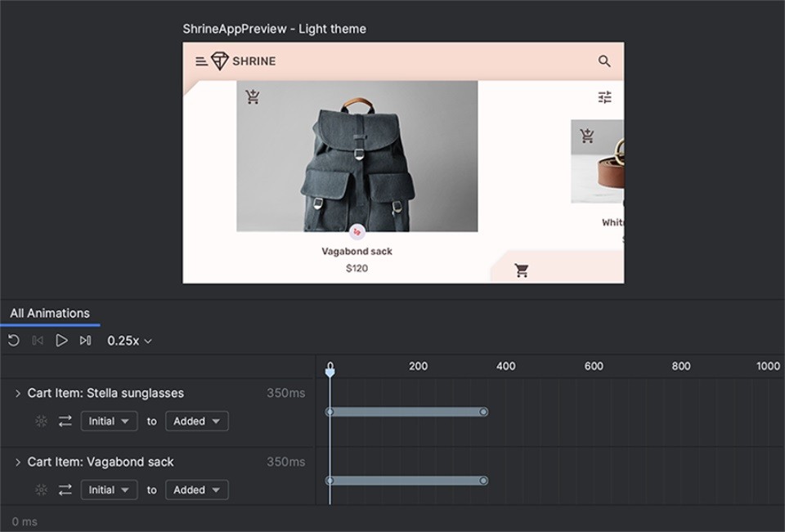This screenshot has width=785, height=532.
Task: Expand the Cart Item: Stella sunglasses row
Action: pos(18,393)
